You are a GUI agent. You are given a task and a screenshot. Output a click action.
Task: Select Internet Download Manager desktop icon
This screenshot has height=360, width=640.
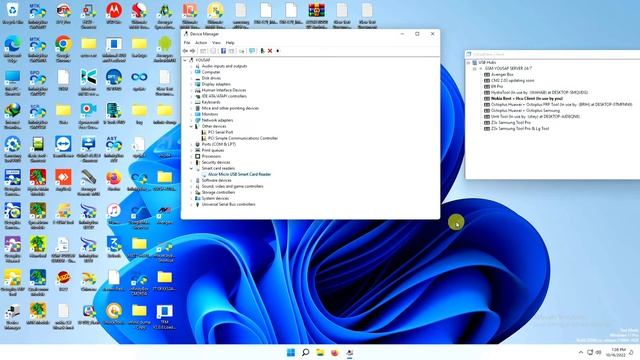pyautogui.click(x=13, y=114)
